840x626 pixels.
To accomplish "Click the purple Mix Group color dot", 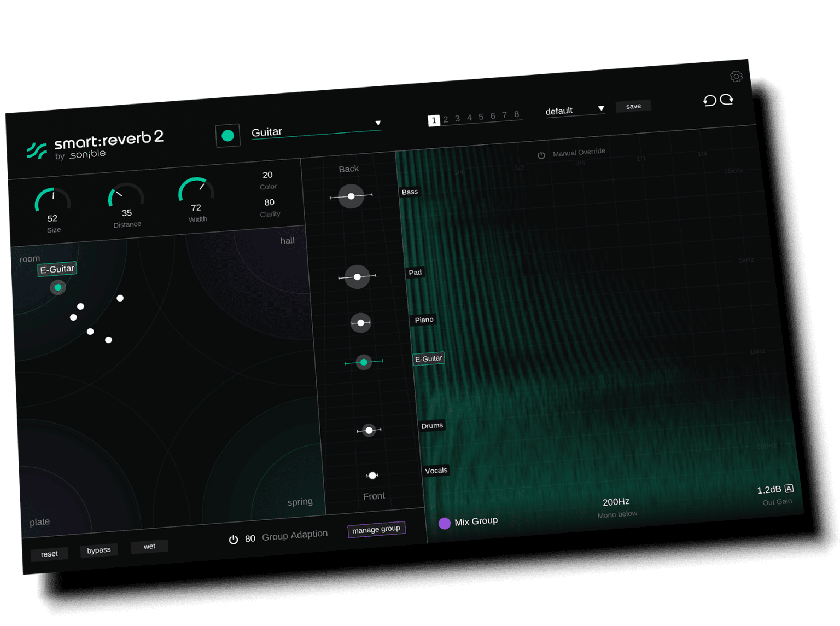I will [445, 523].
